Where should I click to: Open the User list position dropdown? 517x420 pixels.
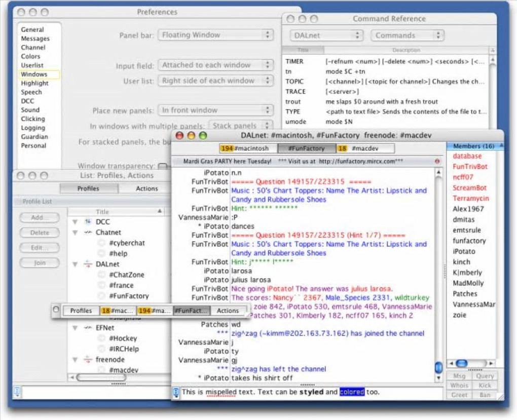pos(215,81)
